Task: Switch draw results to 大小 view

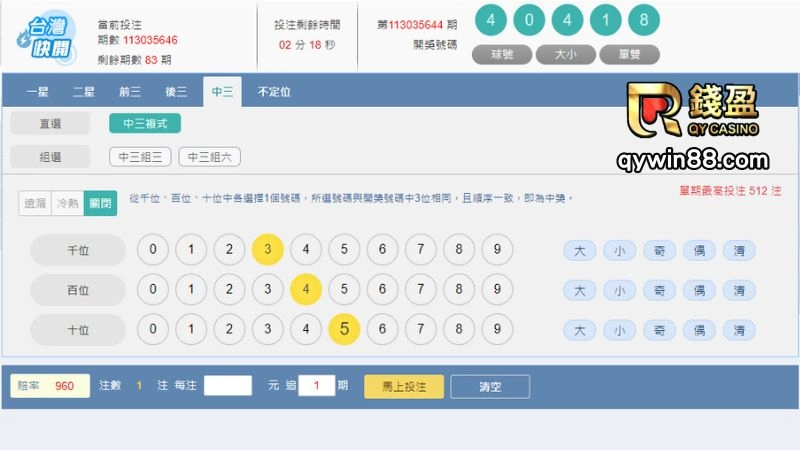Action: [x=566, y=55]
